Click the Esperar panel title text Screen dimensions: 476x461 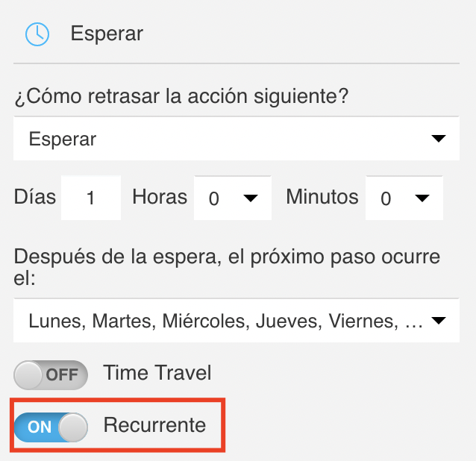[107, 34]
